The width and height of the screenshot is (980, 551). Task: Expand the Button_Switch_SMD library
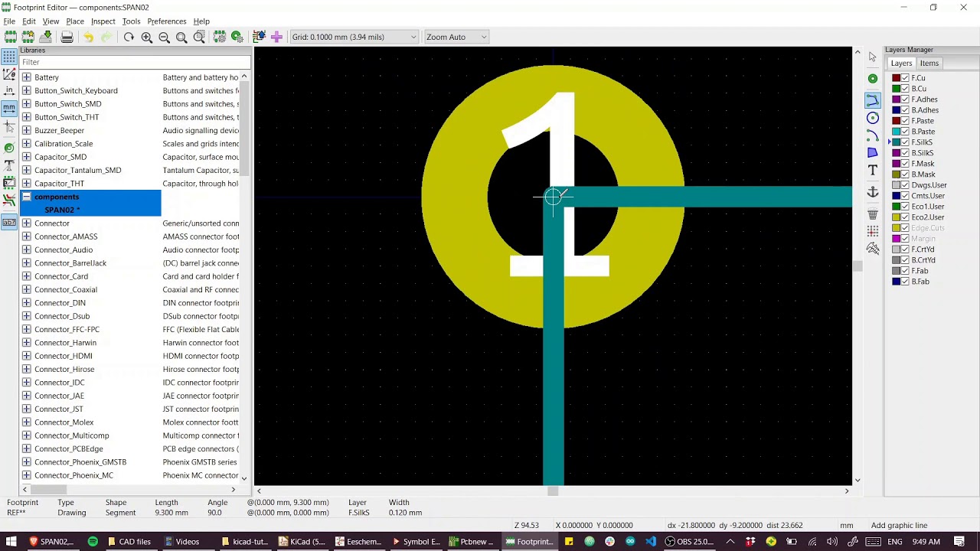pyautogui.click(x=27, y=104)
